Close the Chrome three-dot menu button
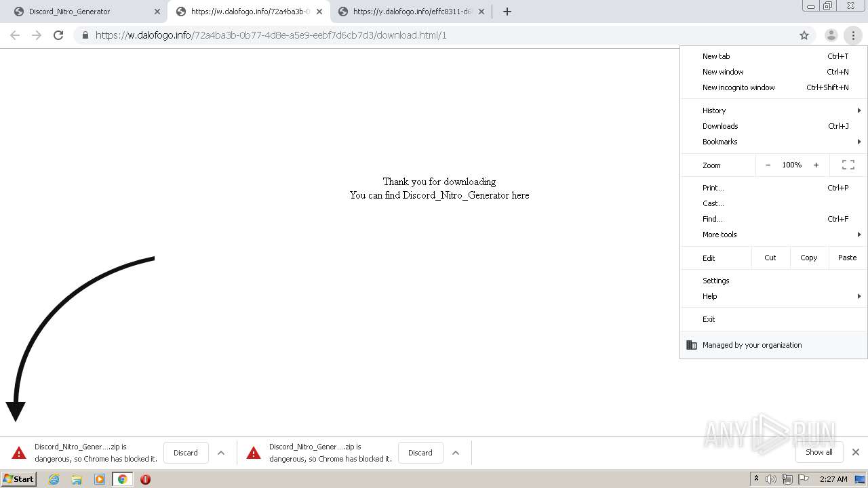Viewport: 868px width, 488px height. [853, 35]
